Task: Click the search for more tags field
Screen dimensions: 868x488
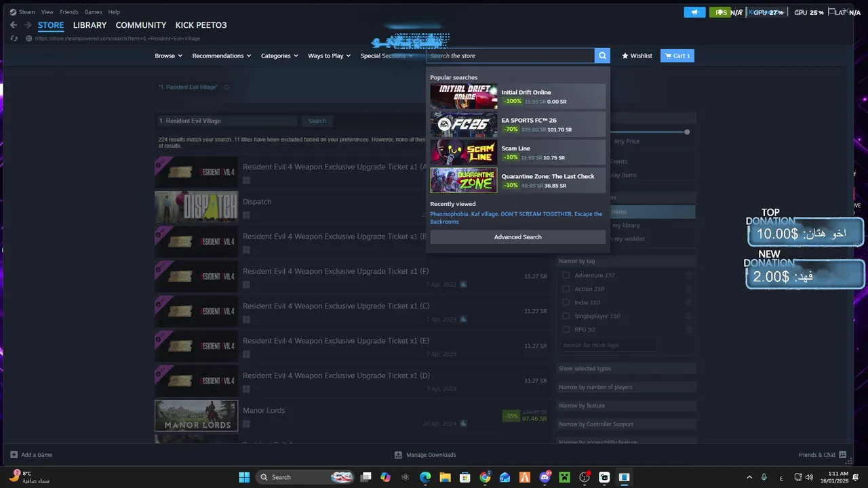Action: (608, 345)
